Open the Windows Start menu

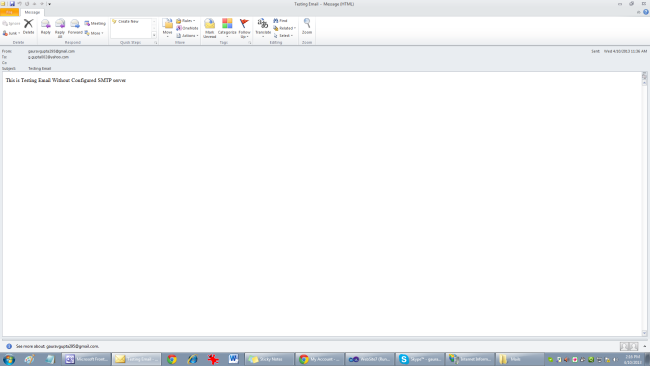tap(9, 359)
